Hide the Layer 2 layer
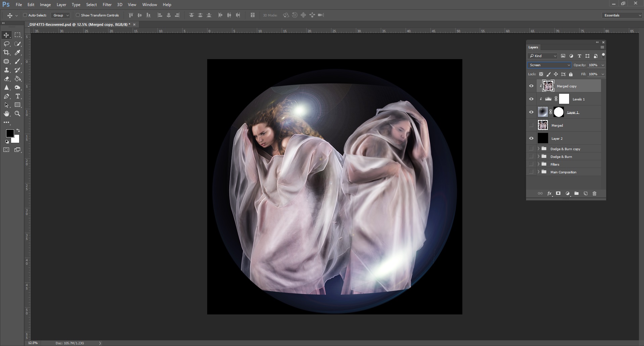Screen dimensions: 644x346 pyautogui.click(x=532, y=138)
